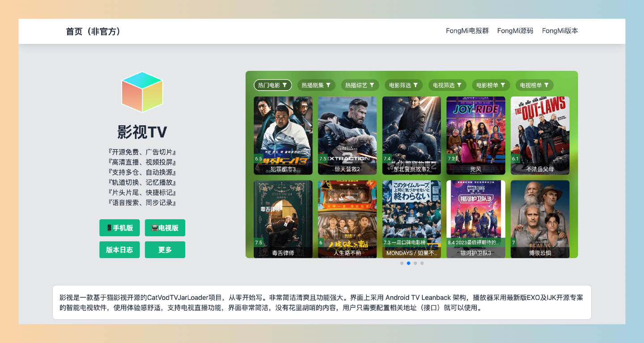Click the 版本日志 button

click(119, 249)
